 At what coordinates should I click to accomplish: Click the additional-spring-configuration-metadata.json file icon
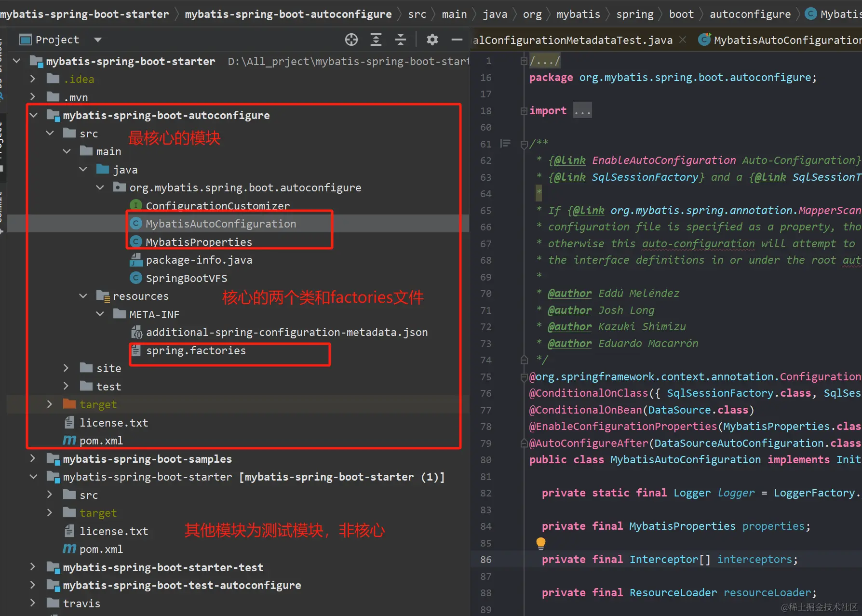tap(137, 332)
